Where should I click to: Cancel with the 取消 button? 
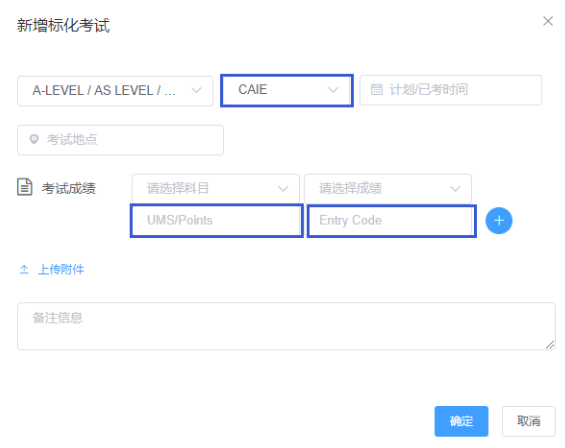[529, 421]
